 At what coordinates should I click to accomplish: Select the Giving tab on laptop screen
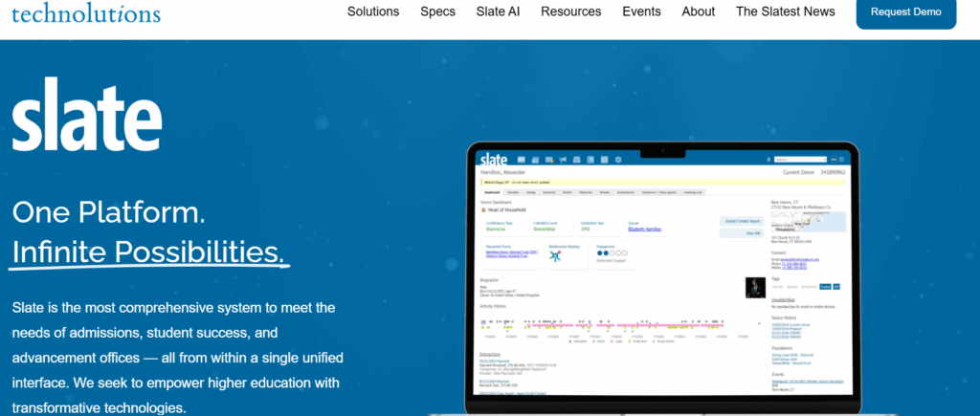click(530, 192)
